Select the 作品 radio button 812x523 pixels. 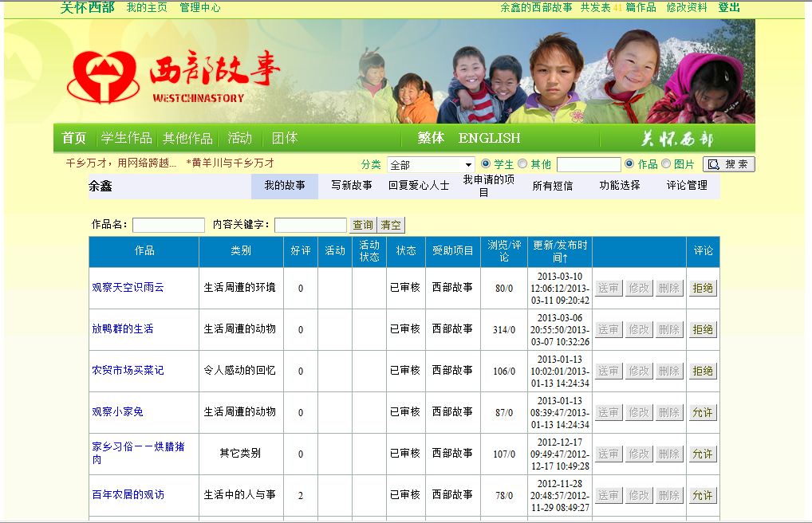629,163
